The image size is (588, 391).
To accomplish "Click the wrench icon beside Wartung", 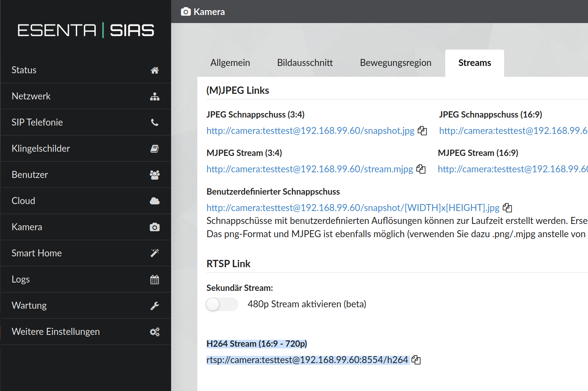I will click(155, 306).
